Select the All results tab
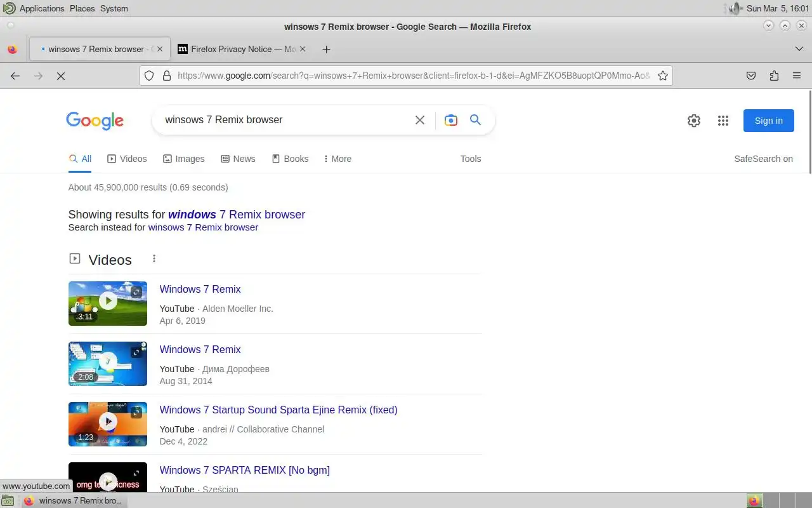 (x=80, y=159)
